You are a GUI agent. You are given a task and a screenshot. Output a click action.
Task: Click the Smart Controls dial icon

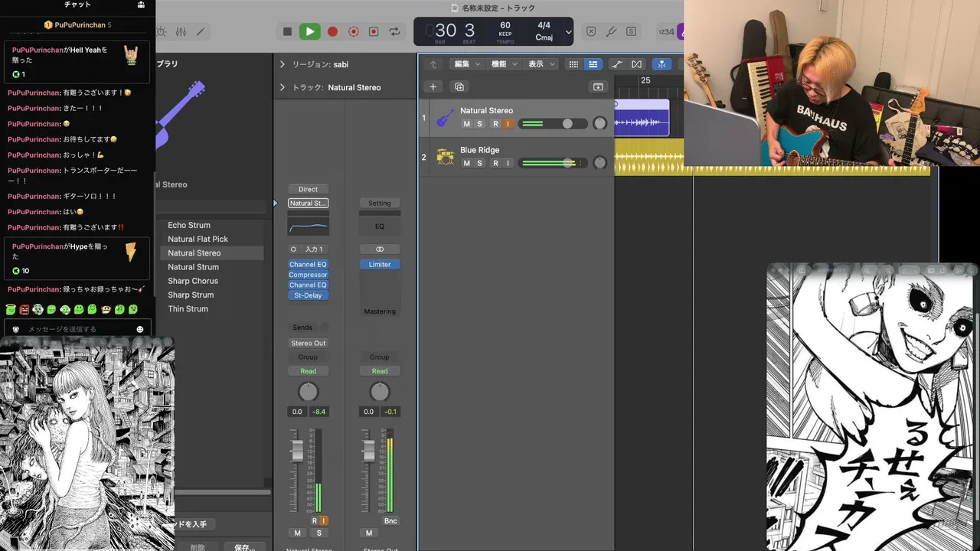pos(161,32)
